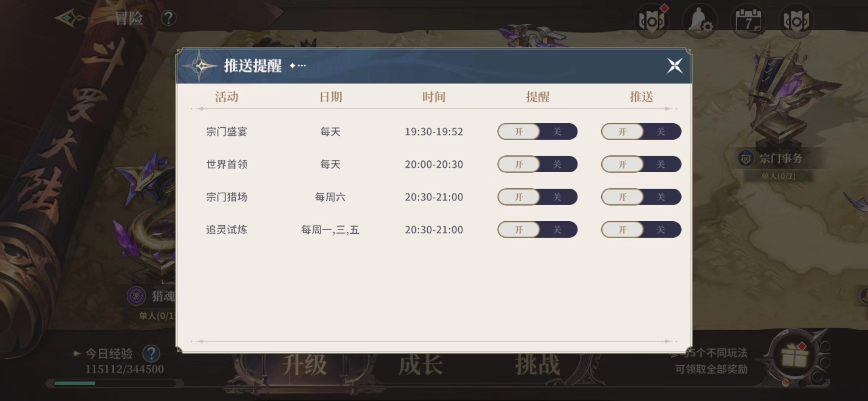Open the 7-day calendar icon

coord(748,21)
